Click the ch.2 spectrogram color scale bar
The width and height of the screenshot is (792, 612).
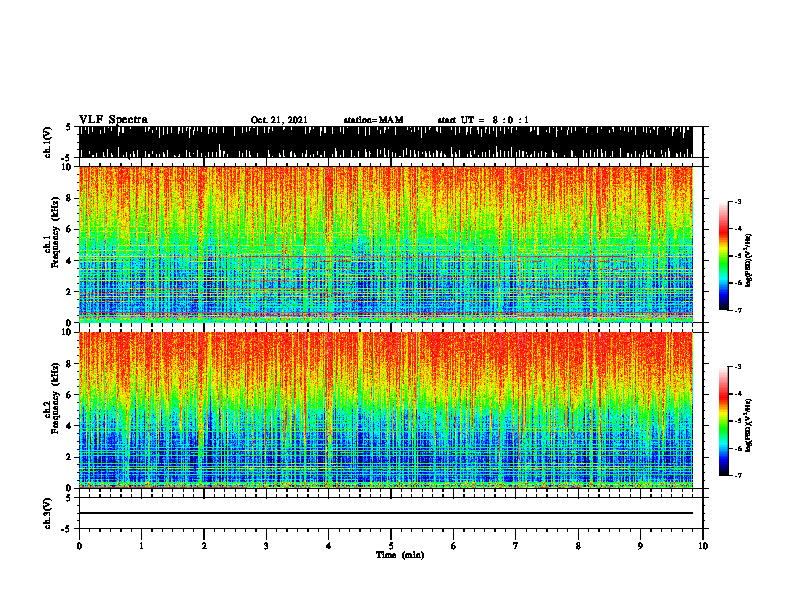pos(723,421)
